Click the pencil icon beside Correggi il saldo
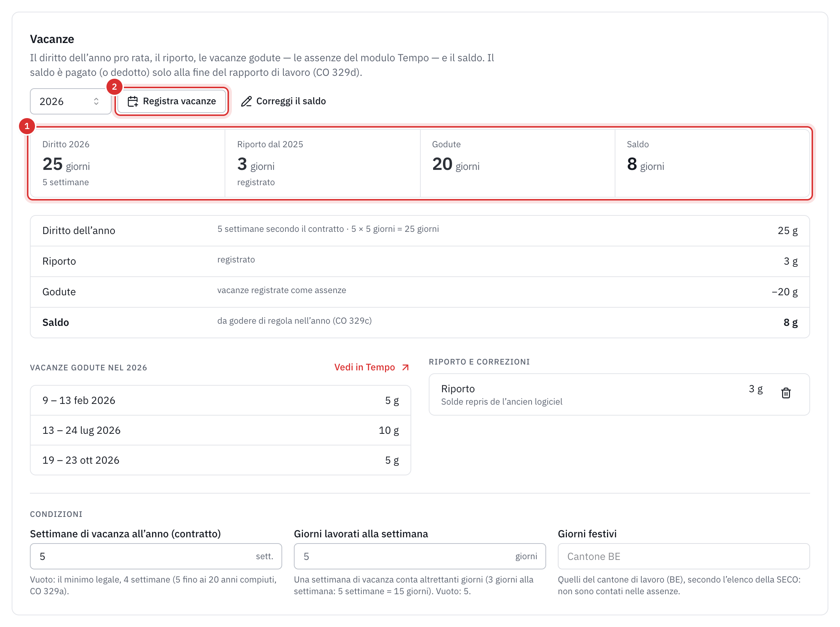This screenshot has width=840, height=627. coord(246,101)
